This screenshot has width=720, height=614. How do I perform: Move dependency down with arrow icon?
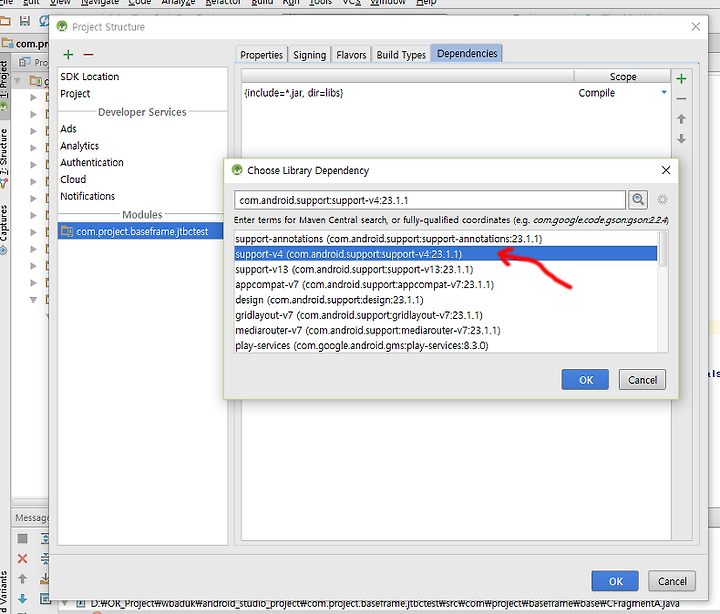681,139
